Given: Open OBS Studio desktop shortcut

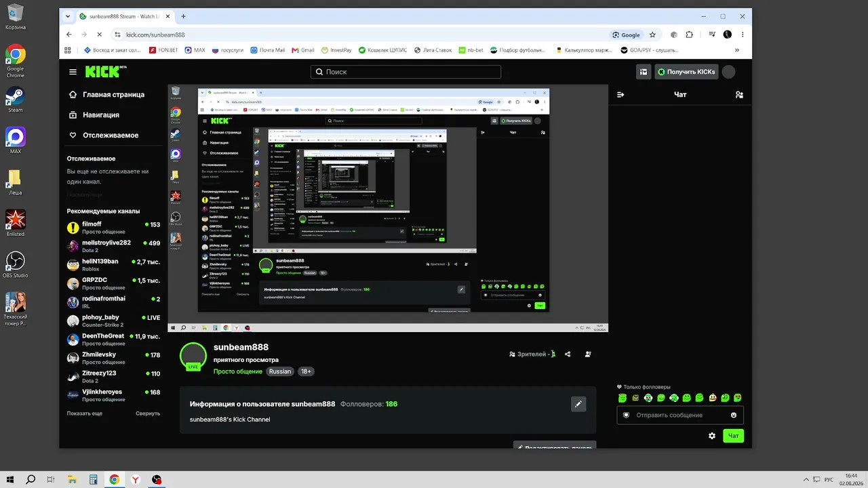Looking at the screenshot, I should coord(15,265).
